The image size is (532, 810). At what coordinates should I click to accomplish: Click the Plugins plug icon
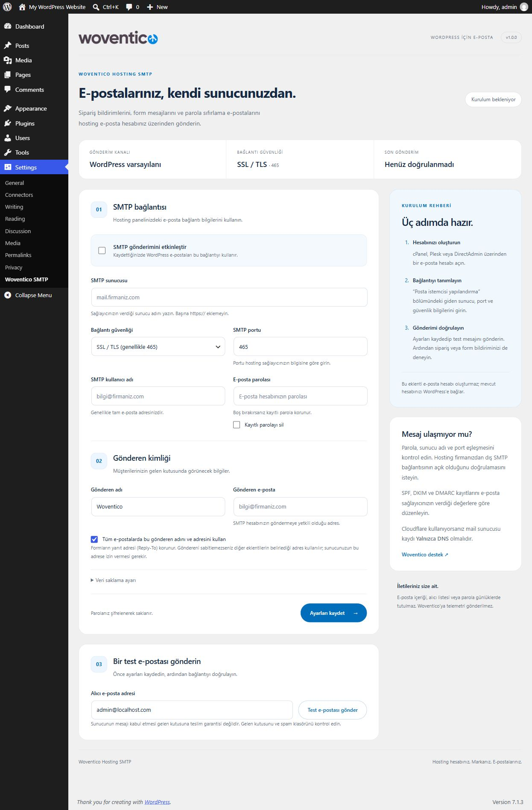[8, 123]
